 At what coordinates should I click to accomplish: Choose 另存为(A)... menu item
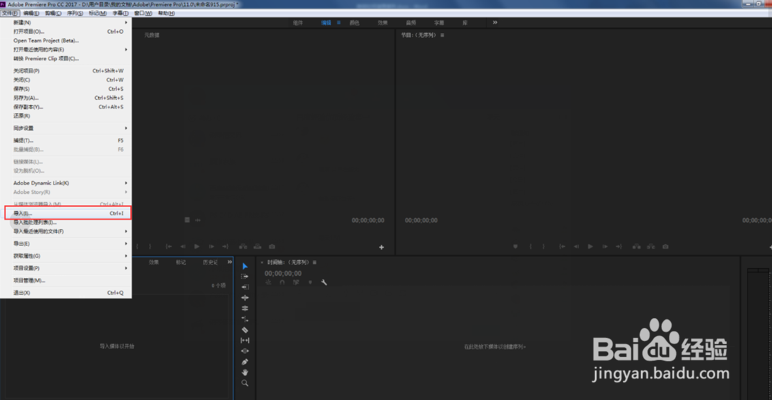tap(66, 98)
